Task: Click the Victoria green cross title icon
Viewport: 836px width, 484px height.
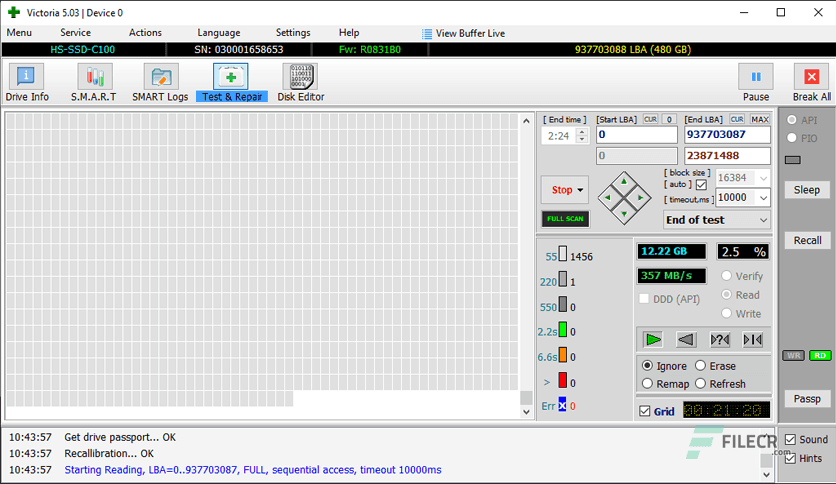Action: point(14,12)
